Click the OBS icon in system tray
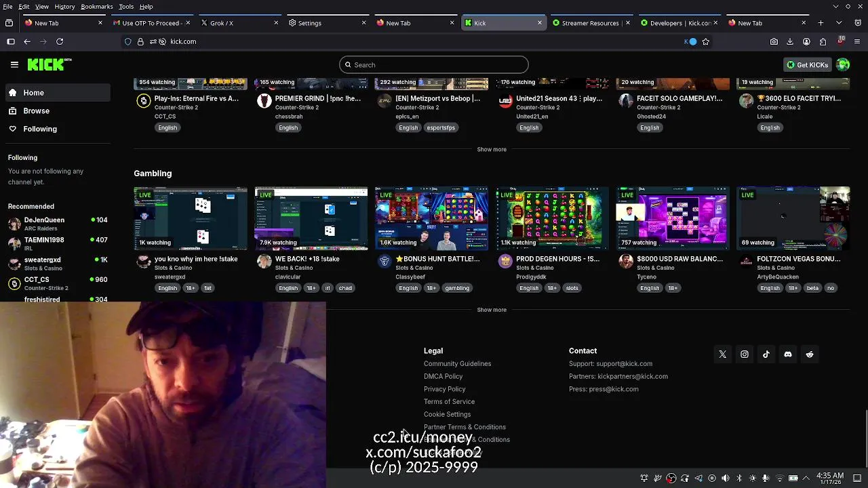Screen dimensions: 868x488 click(x=671, y=478)
